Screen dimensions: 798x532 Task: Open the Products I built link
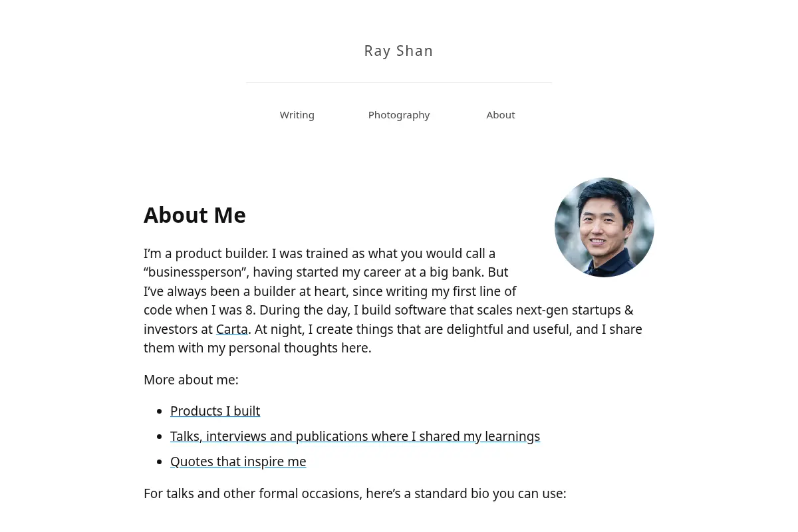coord(215,411)
